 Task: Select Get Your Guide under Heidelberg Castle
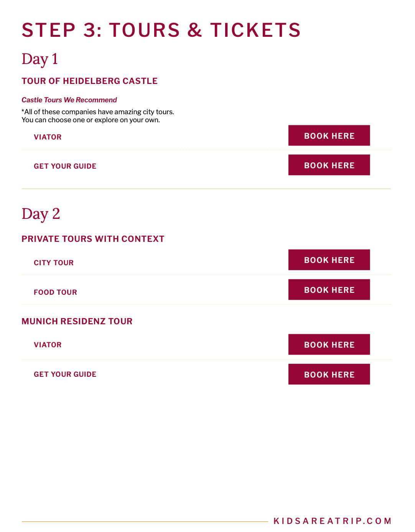coord(65,166)
